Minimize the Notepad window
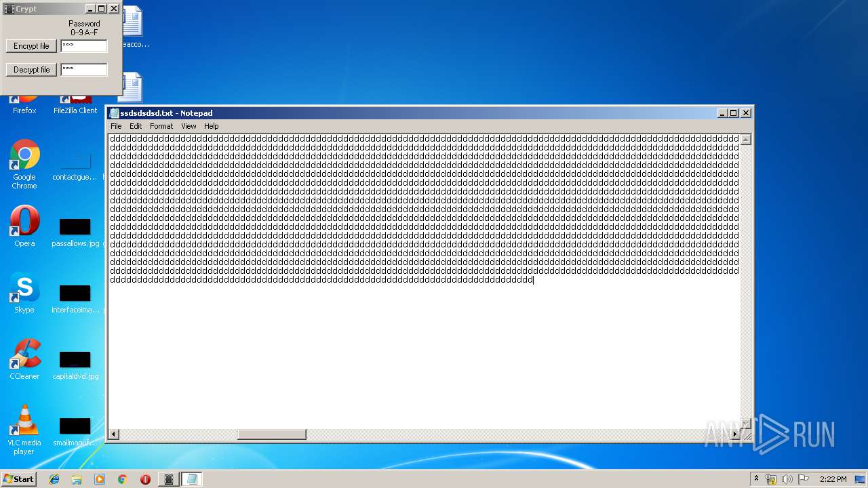This screenshot has width=868, height=488. point(723,113)
